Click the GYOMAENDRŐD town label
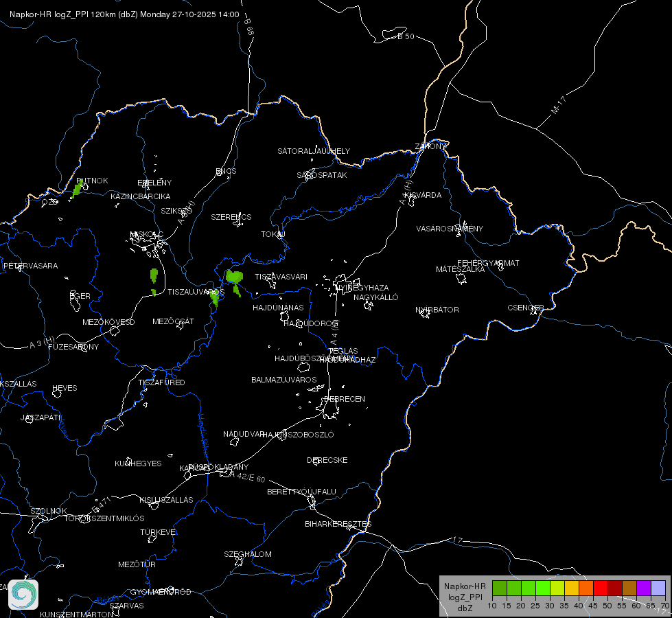 [x=161, y=592]
